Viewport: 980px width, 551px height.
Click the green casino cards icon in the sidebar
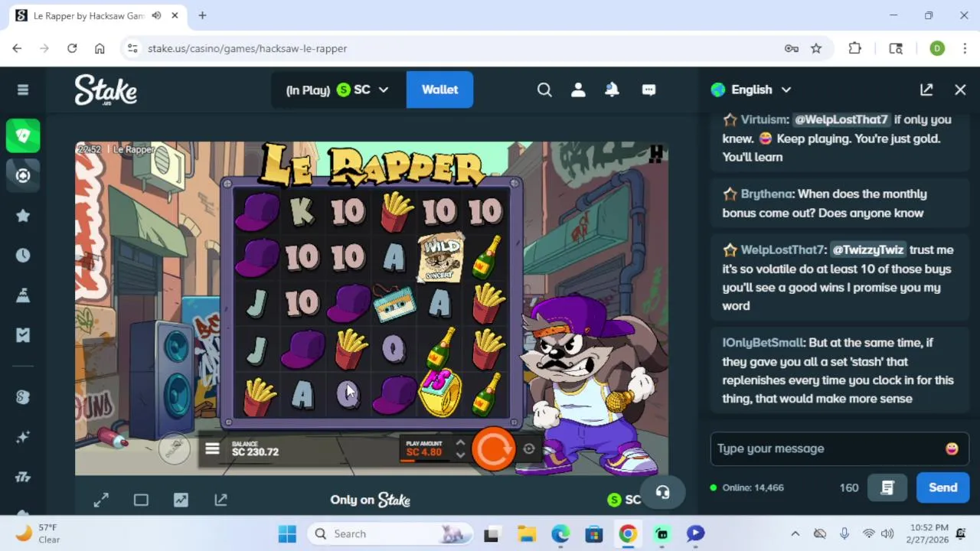tap(23, 135)
